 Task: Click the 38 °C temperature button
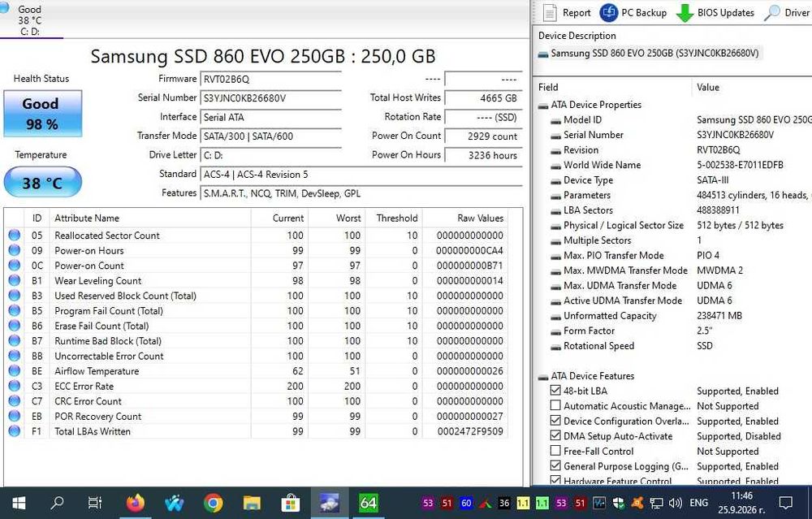click(42, 182)
